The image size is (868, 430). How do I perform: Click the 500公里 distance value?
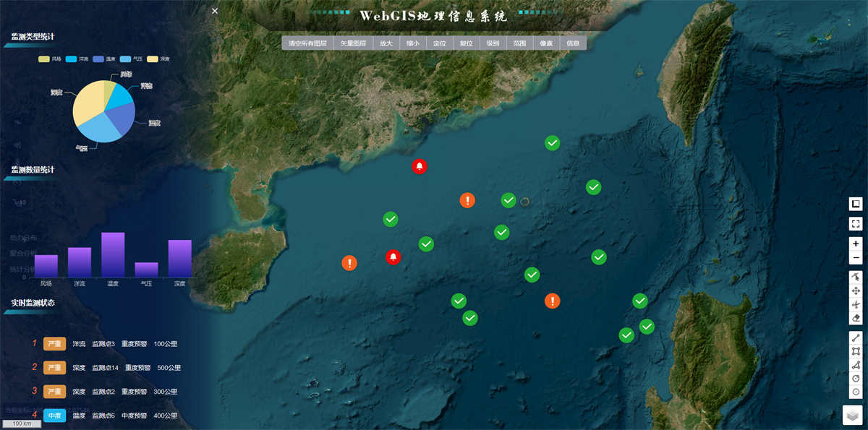pos(169,368)
